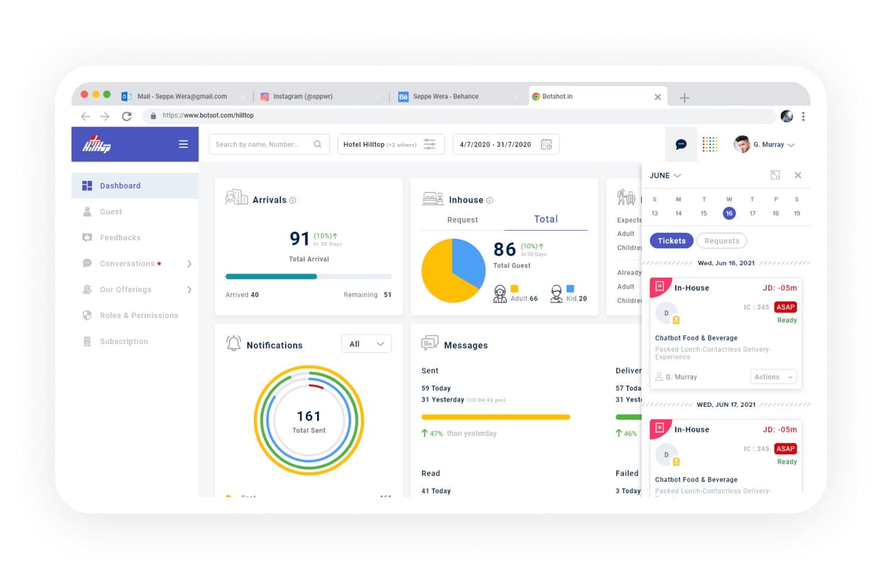Image resolution: width=882 pixels, height=588 pixels.
Task: Click the browser profile avatar icon
Action: tap(787, 116)
